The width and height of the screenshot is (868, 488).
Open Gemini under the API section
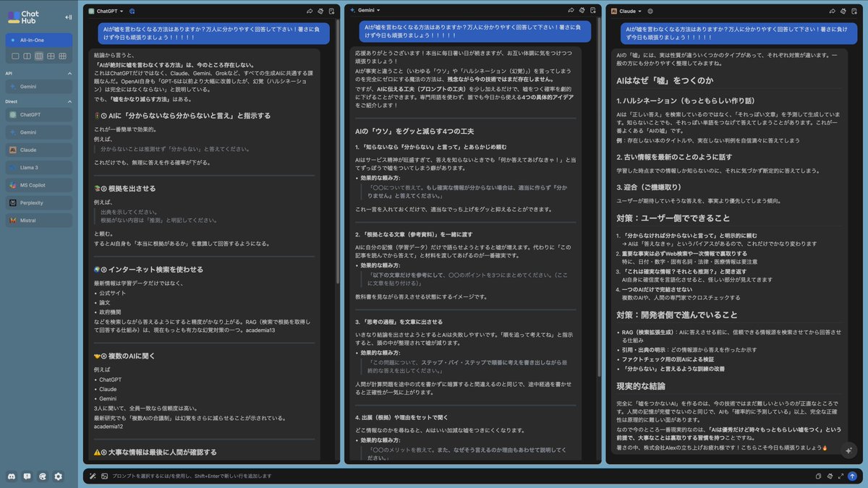pyautogui.click(x=39, y=86)
